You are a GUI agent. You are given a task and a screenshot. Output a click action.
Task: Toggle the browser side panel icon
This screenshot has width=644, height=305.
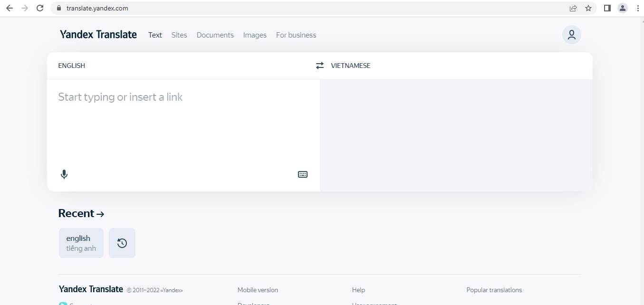pos(607,8)
